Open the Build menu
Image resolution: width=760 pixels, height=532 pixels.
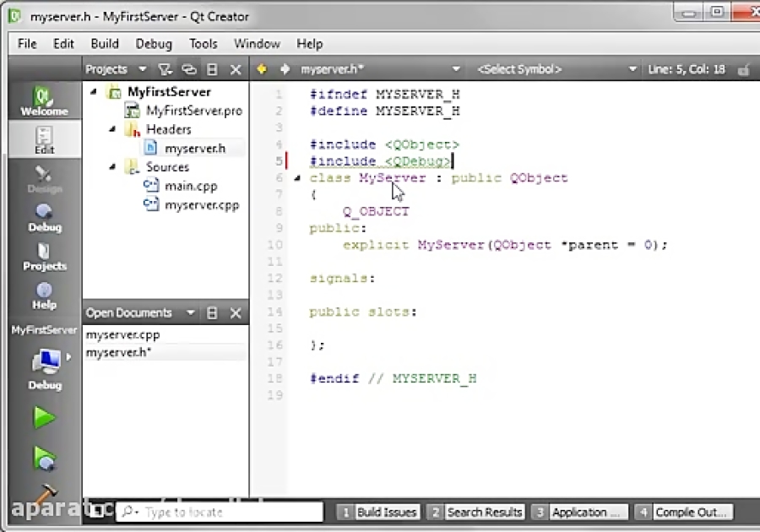pos(105,44)
